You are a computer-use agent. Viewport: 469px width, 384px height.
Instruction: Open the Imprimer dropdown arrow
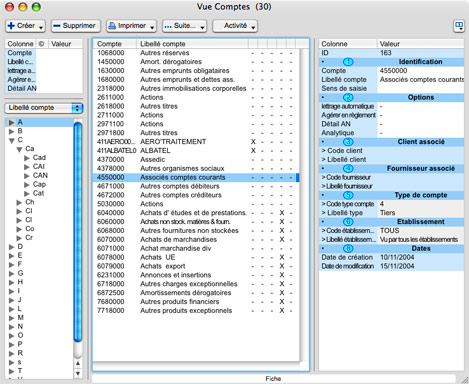pyautogui.click(x=152, y=27)
